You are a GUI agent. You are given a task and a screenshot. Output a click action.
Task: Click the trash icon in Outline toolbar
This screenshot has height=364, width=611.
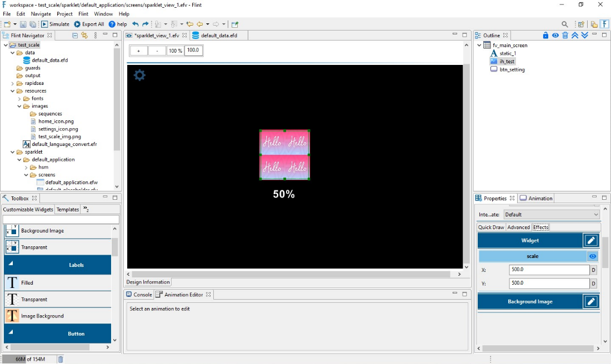[x=565, y=36]
